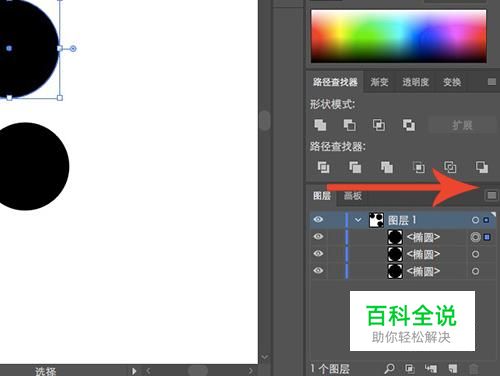Open the Pathfinder panel options menu
Viewport: 500px width, 376px height.
(492, 82)
